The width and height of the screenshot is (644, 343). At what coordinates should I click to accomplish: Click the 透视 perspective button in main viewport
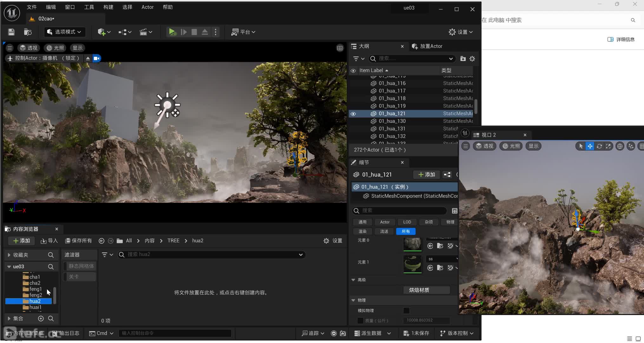29,48
